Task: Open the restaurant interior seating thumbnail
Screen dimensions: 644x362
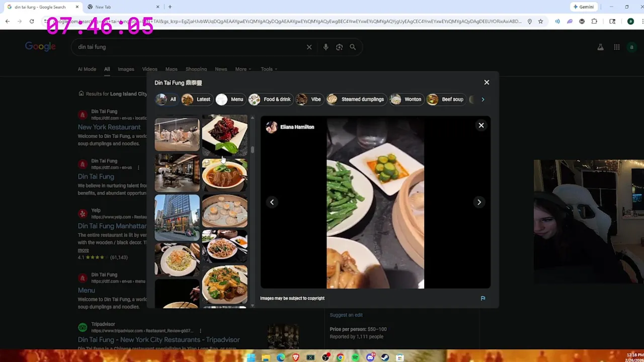Action: click(x=177, y=172)
